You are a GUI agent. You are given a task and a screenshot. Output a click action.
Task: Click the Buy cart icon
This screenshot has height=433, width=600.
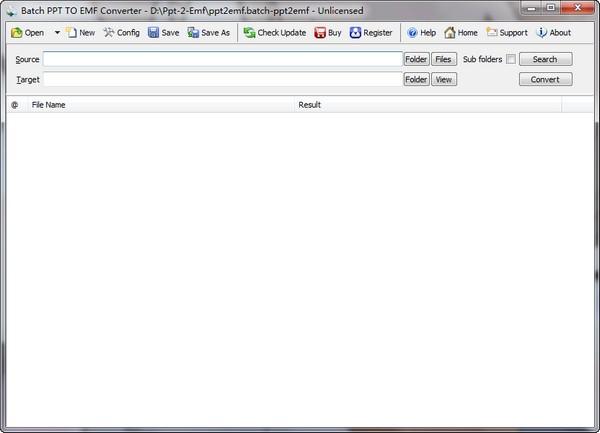pyautogui.click(x=320, y=33)
